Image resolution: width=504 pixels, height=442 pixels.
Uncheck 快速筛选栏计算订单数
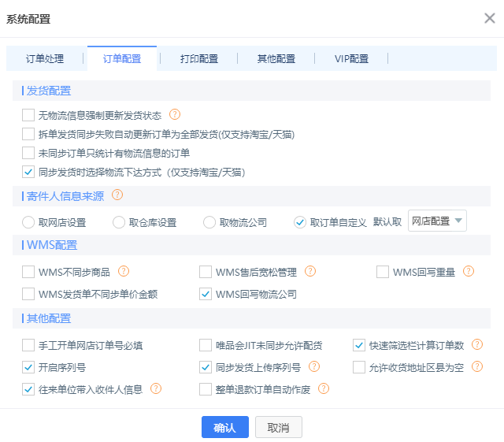(359, 345)
